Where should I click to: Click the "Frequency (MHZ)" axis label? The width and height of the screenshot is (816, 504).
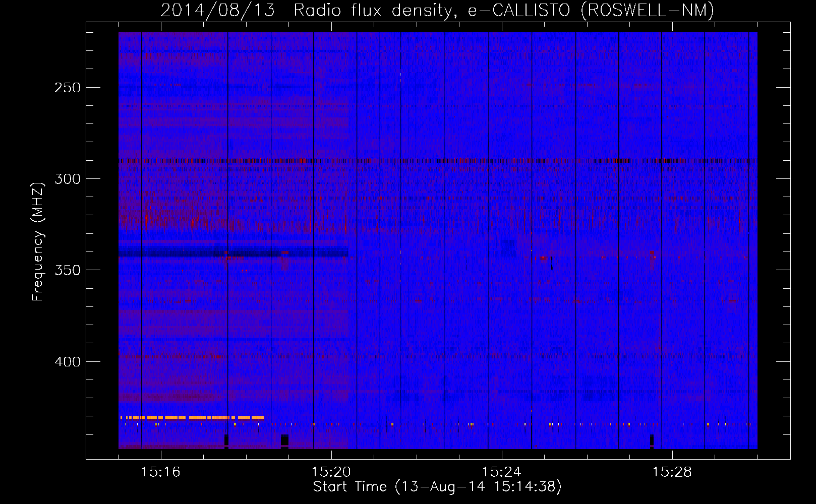point(38,241)
